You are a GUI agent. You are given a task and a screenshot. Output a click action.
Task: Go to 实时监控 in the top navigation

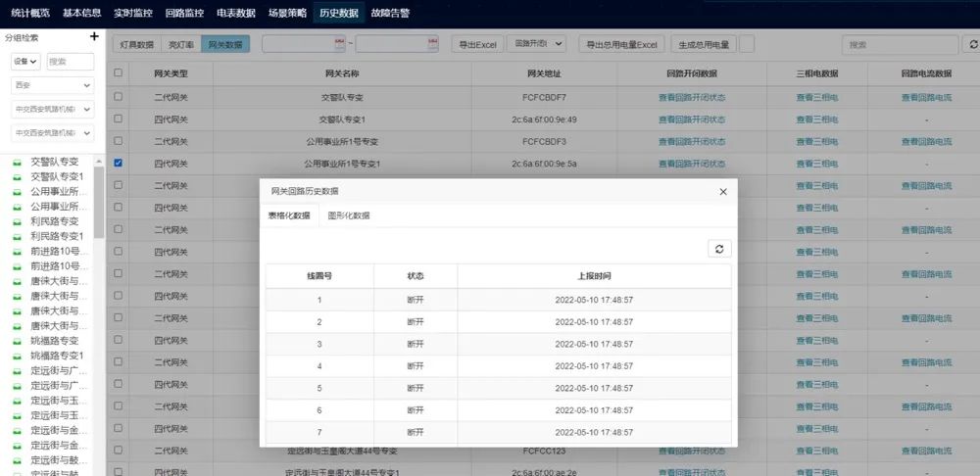pyautogui.click(x=133, y=13)
